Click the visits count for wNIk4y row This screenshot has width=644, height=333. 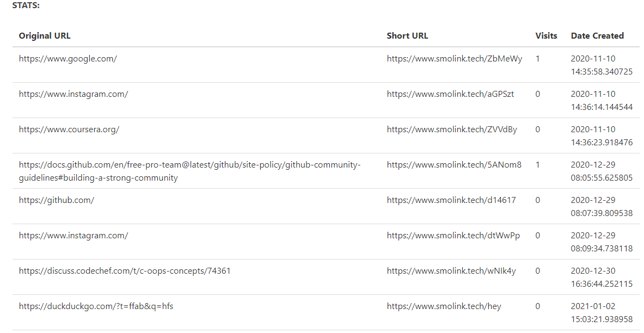click(x=538, y=270)
